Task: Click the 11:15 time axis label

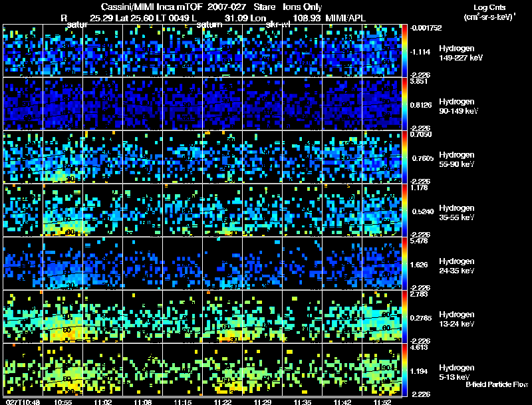Action: coord(182,402)
